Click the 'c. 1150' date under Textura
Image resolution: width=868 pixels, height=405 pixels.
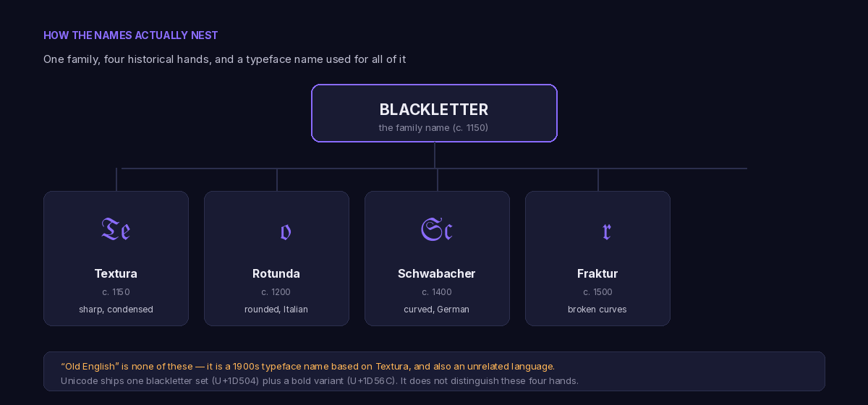[x=116, y=292]
